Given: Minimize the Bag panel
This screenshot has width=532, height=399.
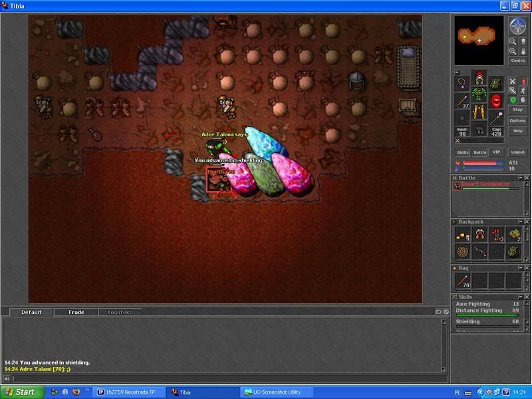Looking at the screenshot, I should pos(521,268).
